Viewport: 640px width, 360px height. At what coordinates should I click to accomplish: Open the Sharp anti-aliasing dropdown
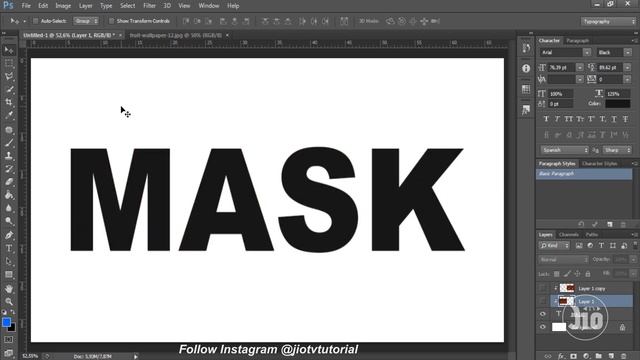[617, 150]
